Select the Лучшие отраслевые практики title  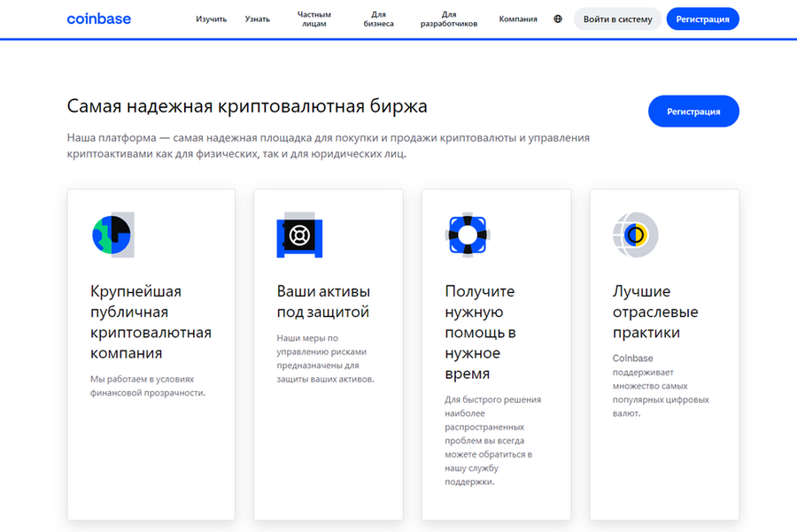pos(655,312)
